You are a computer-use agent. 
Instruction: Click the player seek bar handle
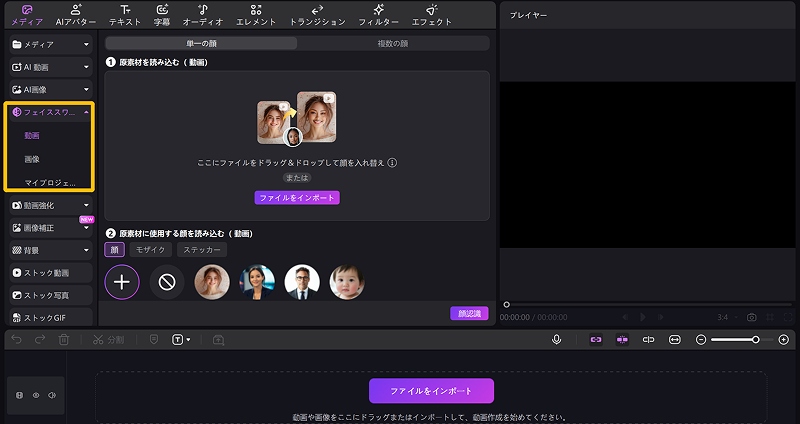pos(507,305)
